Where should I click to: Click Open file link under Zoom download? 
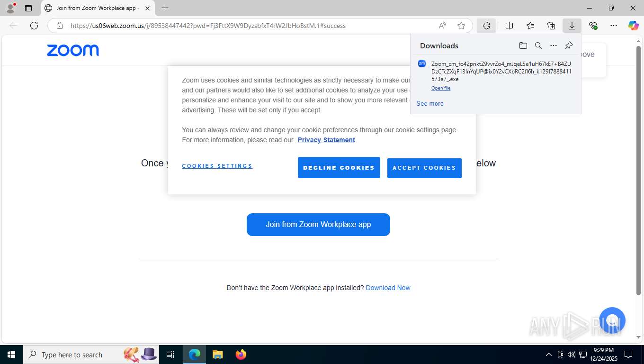coord(441,88)
